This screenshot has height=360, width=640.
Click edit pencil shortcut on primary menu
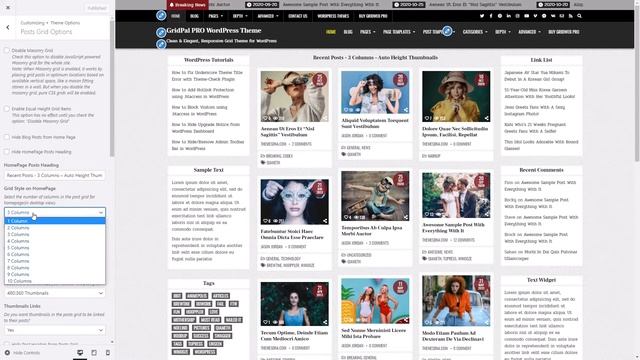click(x=447, y=31)
